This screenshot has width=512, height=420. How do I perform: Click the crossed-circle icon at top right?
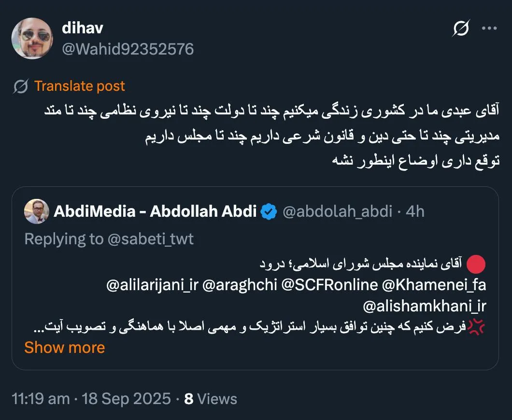point(462,28)
